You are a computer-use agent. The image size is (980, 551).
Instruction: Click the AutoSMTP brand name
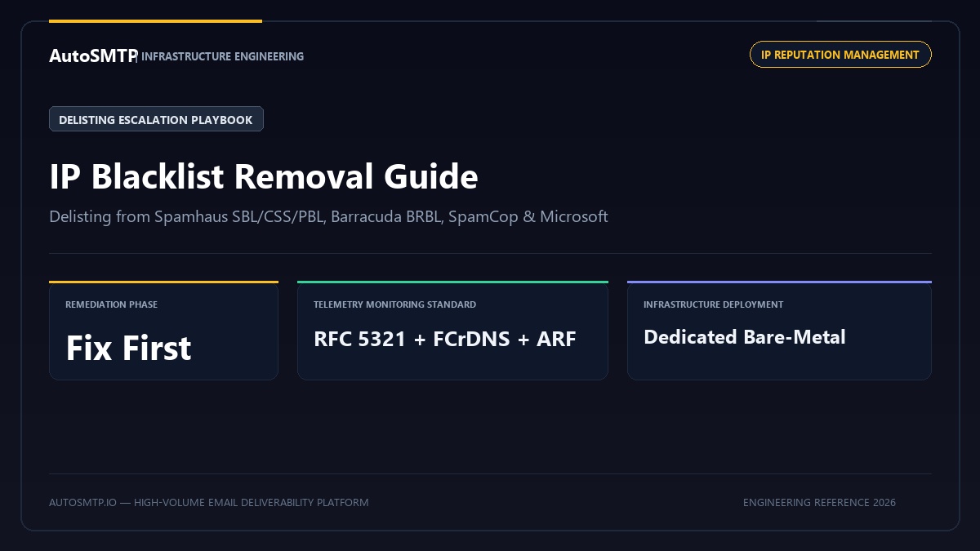[92, 56]
